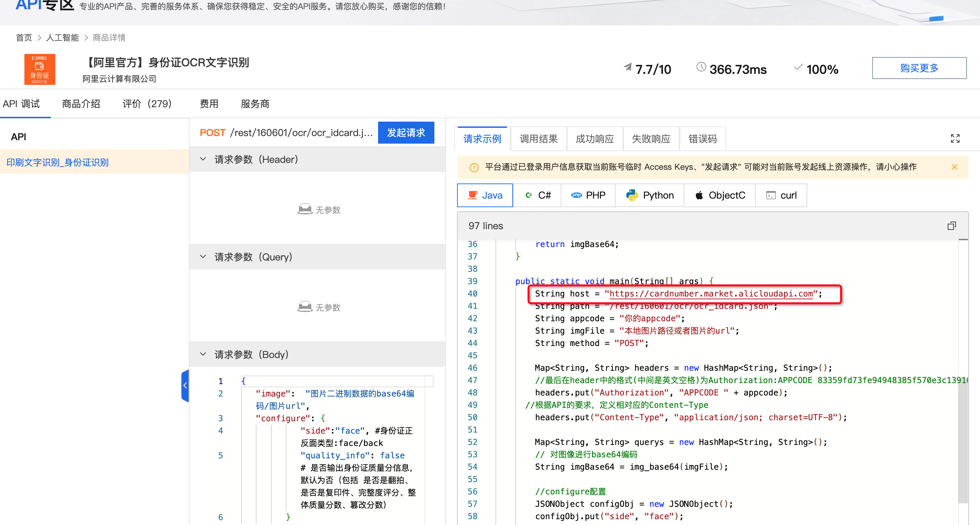The width and height of the screenshot is (980, 525).
Task: Click line number 39 in code gutter
Action: (x=472, y=281)
